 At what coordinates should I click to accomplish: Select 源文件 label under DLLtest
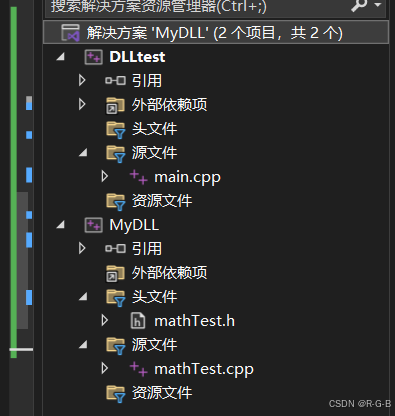click(154, 153)
